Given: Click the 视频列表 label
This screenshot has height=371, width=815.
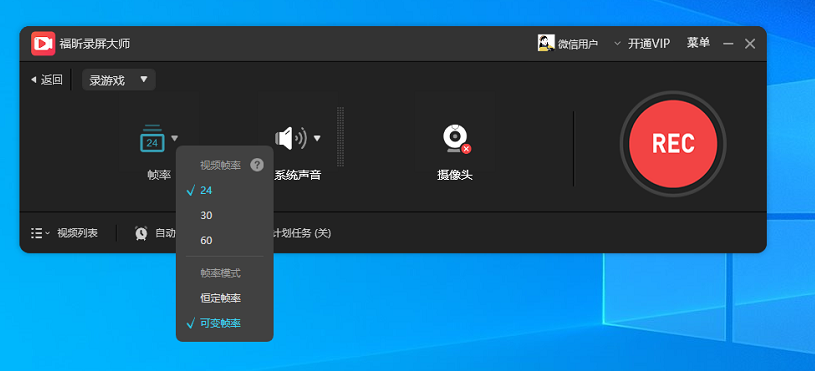Looking at the screenshot, I should click(x=77, y=233).
